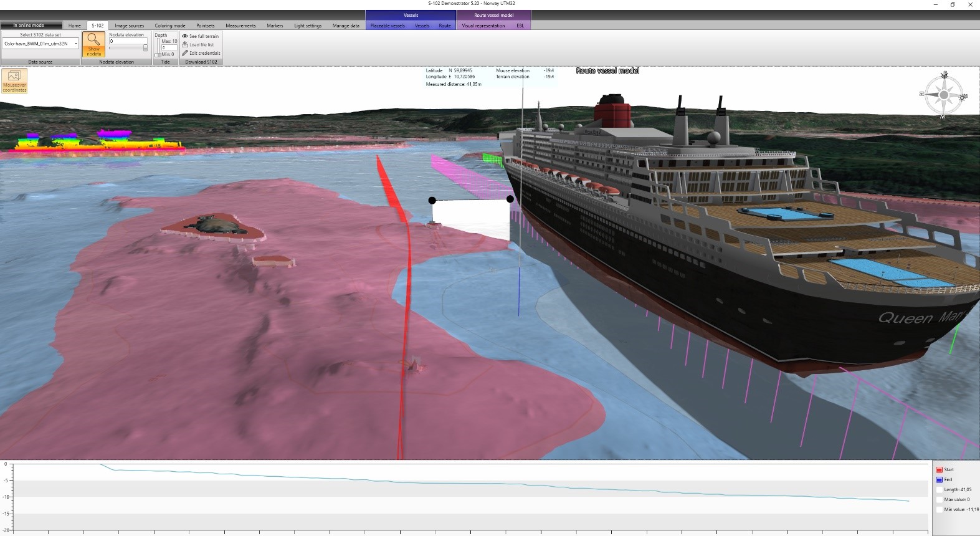Open the Measurements ribbon tab

(x=240, y=26)
